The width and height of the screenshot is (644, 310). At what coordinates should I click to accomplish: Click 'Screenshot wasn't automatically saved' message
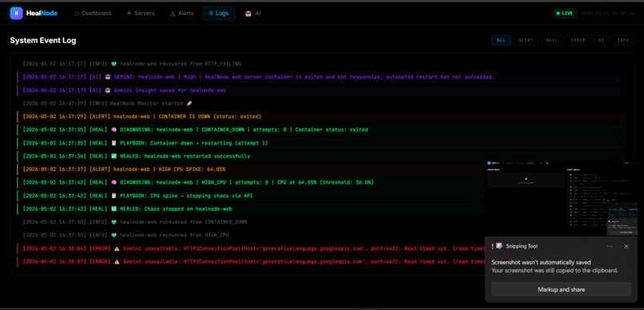click(541, 262)
